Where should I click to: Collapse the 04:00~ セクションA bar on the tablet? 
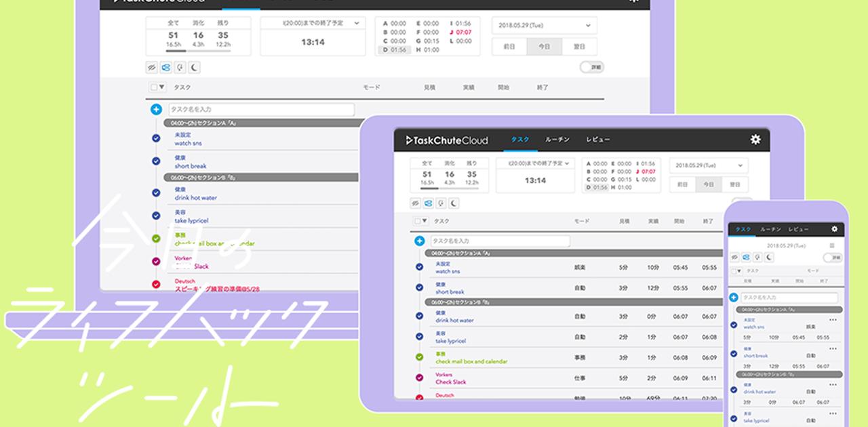tap(573, 253)
